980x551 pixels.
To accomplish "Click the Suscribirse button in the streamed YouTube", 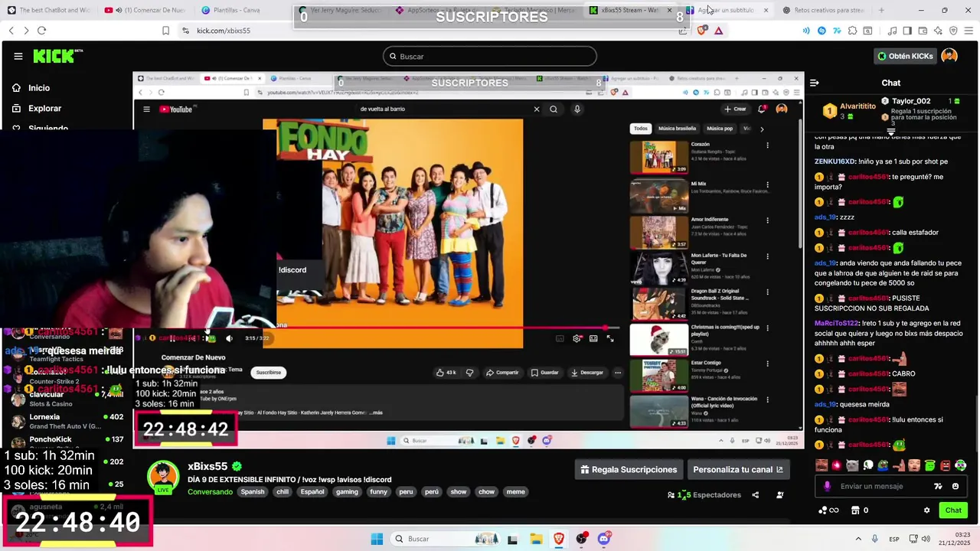I will point(269,373).
